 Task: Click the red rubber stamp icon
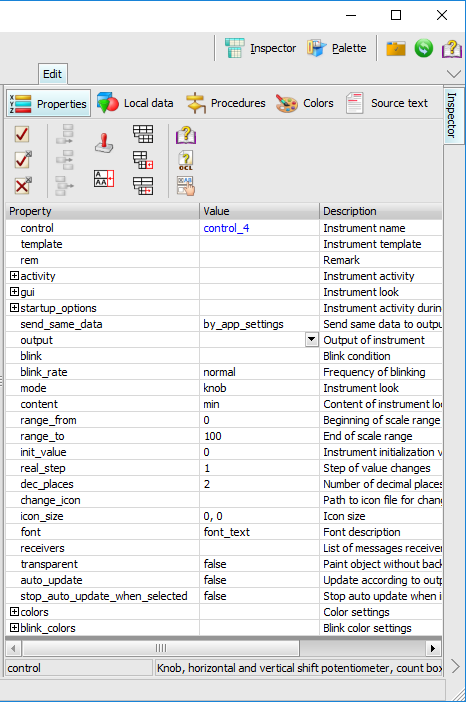coord(104,143)
